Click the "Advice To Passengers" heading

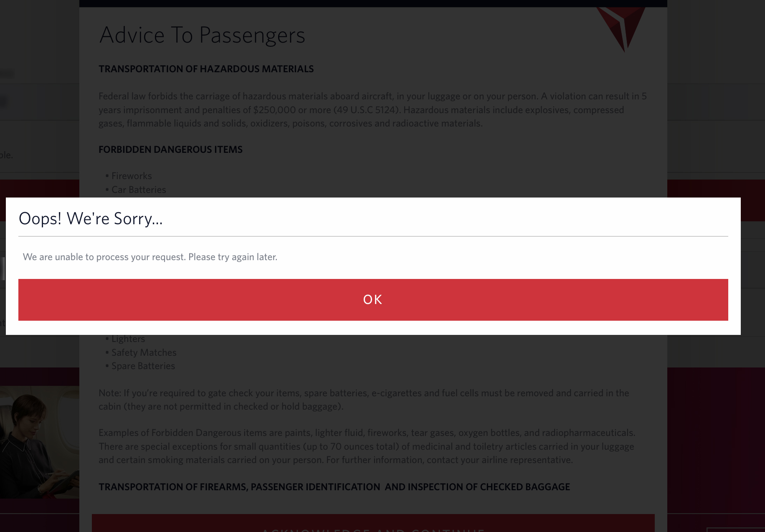point(202,35)
